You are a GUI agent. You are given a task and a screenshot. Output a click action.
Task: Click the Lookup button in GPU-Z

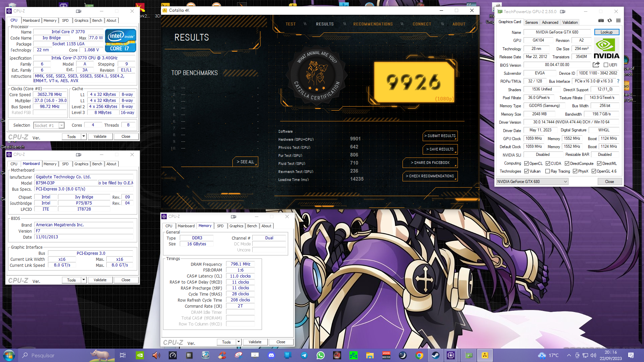pos(606,32)
